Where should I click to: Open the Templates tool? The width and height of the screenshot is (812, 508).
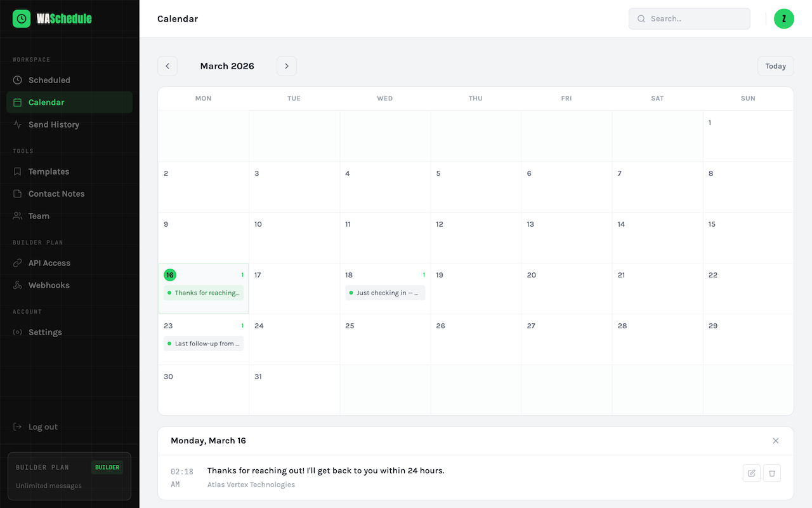pyautogui.click(x=70, y=171)
